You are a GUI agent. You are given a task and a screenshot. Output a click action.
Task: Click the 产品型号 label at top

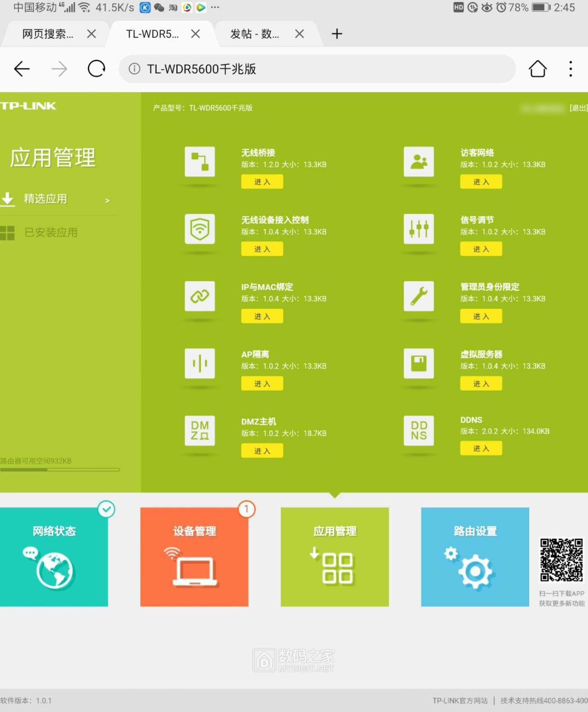[203, 108]
